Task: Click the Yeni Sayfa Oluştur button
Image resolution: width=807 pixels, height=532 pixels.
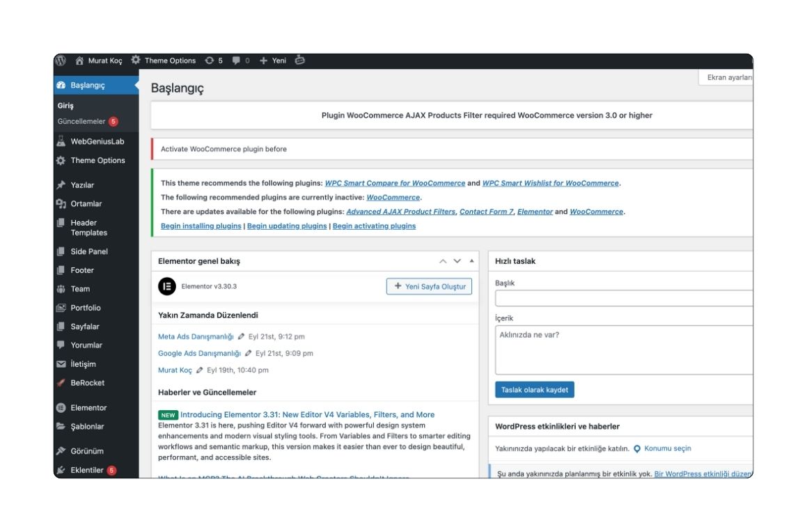Action: click(x=430, y=286)
